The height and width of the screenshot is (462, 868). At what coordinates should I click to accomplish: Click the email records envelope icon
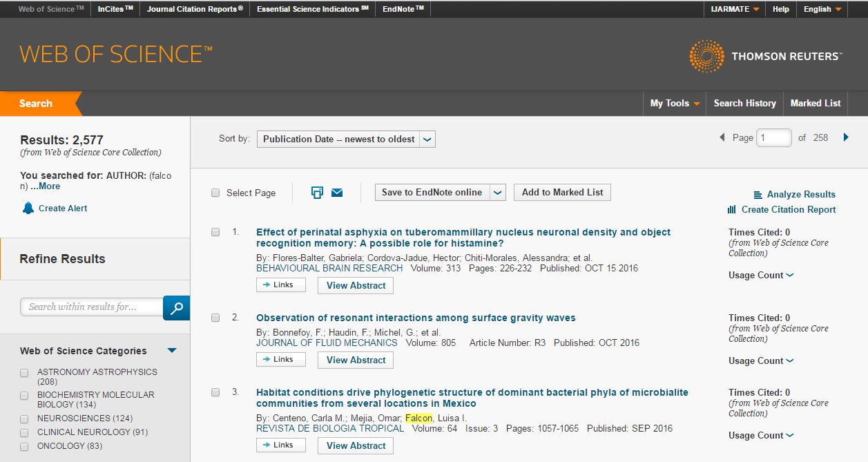coord(337,193)
